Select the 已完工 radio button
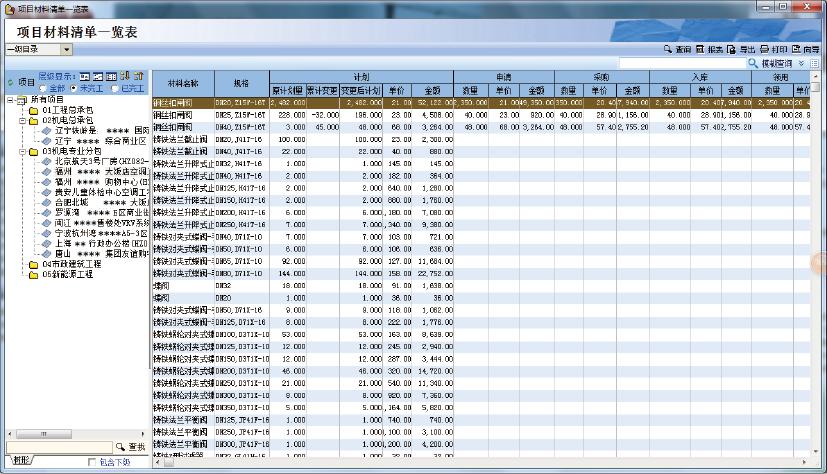This screenshot has width=827, height=474. coord(113,88)
